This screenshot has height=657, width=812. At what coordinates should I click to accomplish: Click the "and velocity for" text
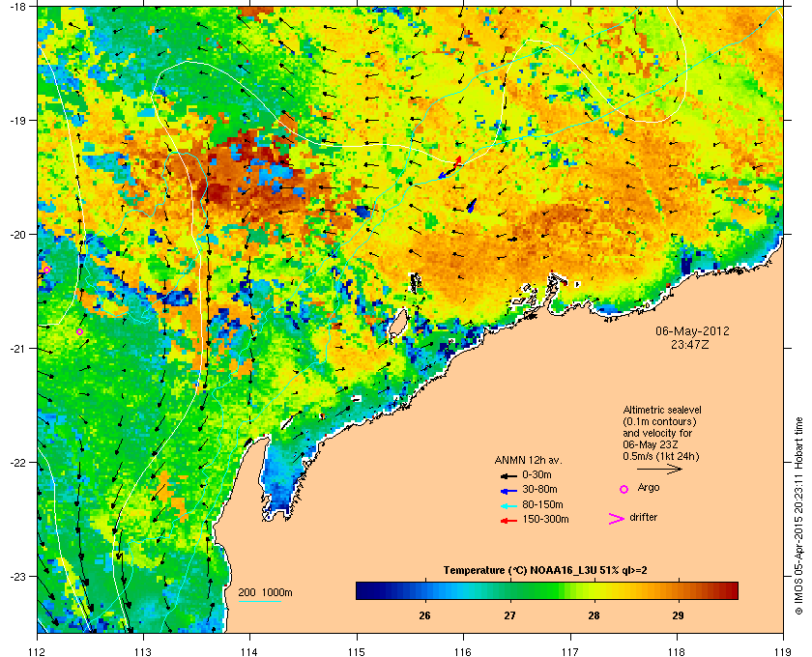pos(657,433)
